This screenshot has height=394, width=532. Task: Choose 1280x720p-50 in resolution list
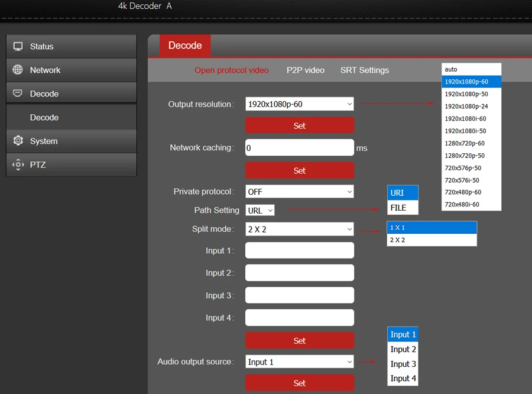tap(471, 156)
